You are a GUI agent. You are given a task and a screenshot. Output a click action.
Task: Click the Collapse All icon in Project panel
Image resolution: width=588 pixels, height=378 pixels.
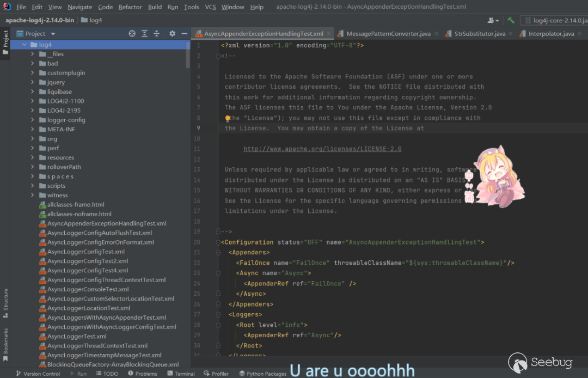click(x=157, y=34)
